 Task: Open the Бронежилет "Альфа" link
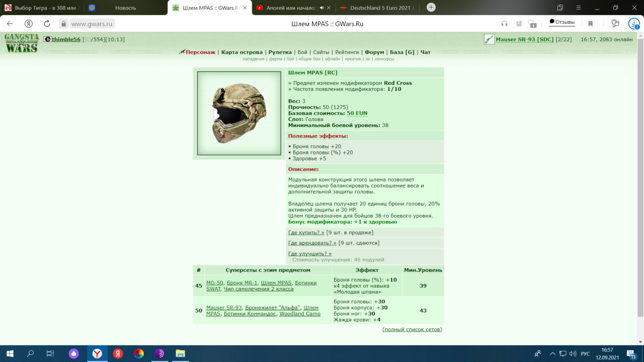[273, 308]
